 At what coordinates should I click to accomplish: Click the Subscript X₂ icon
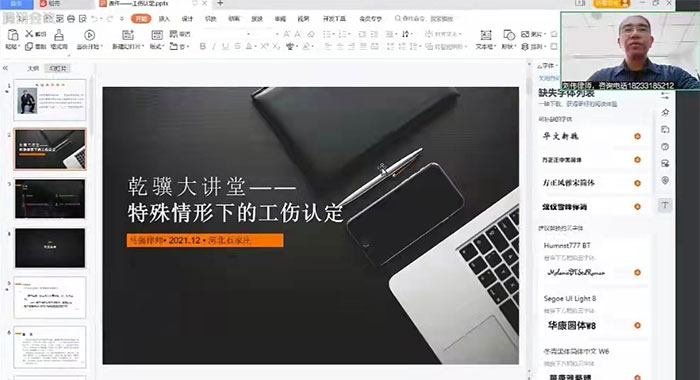click(x=276, y=46)
